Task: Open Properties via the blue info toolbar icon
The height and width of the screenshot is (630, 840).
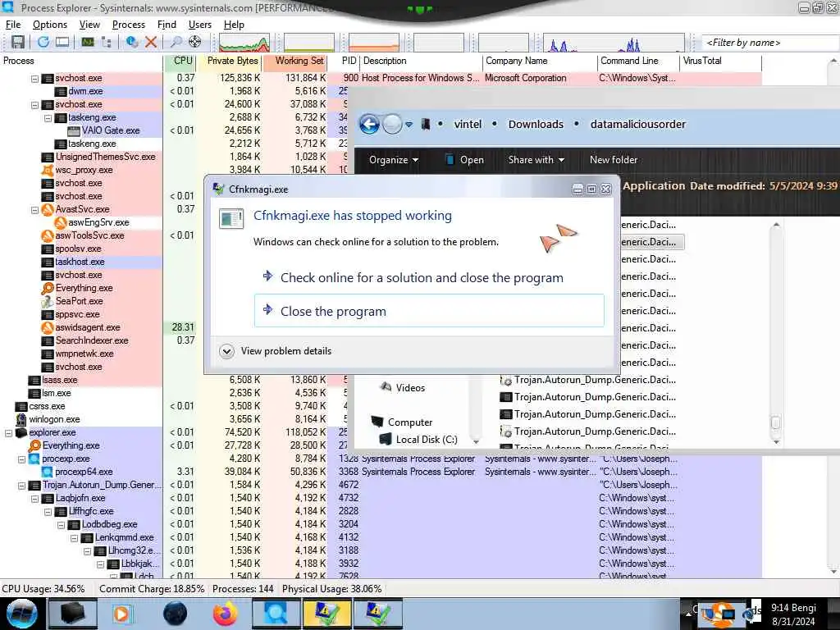Action: pyautogui.click(x=131, y=42)
